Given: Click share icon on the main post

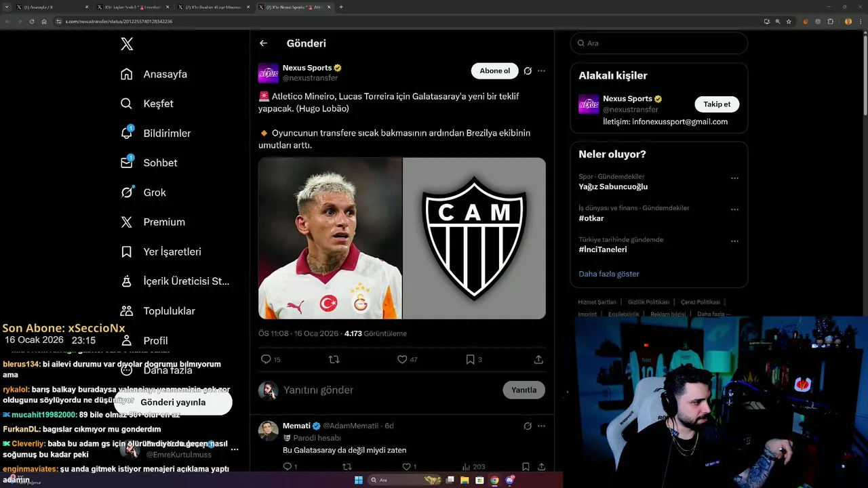Looking at the screenshot, I should pyautogui.click(x=538, y=359).
